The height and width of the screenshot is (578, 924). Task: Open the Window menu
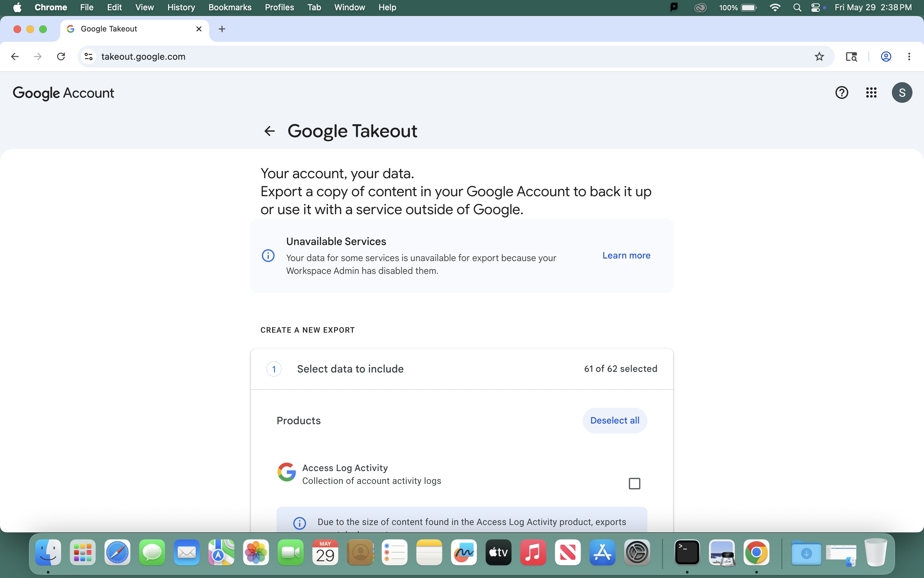click(x=349, y=7)
